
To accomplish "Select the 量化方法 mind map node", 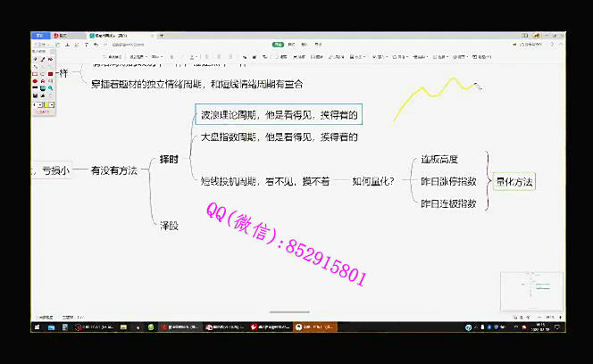I will point(514,181).
